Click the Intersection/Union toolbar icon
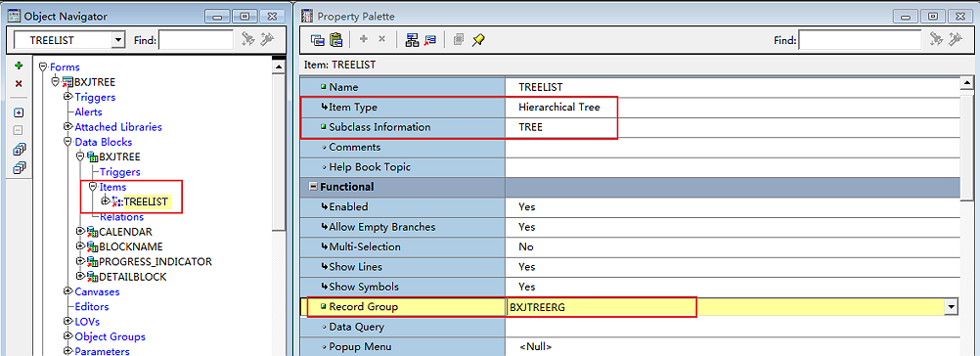 pyautogui.click(x=458, y=40)
